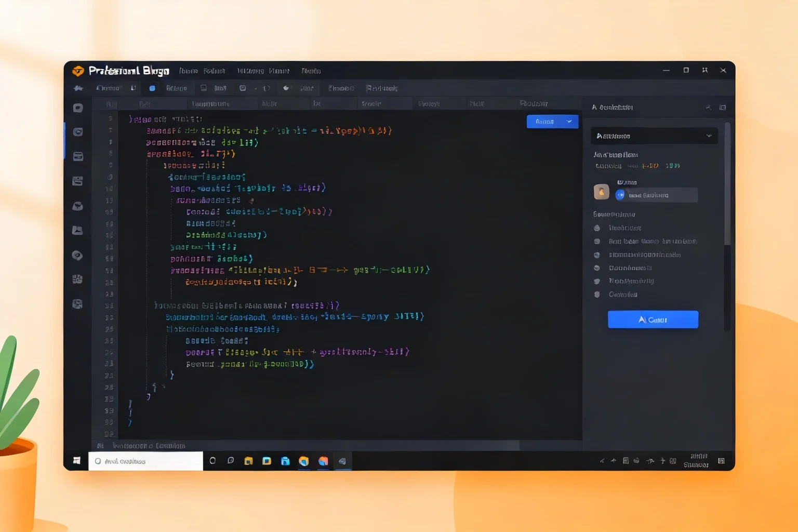
Task: Click the right panel vertical scrollbar
Action: pyautogui.click(x=727, y=184)
